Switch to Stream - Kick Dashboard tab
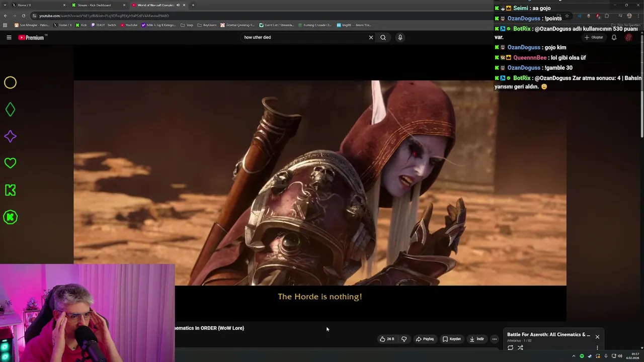This screenshot has height=362, width=644. pyautogui.click(x=99, y=5)
